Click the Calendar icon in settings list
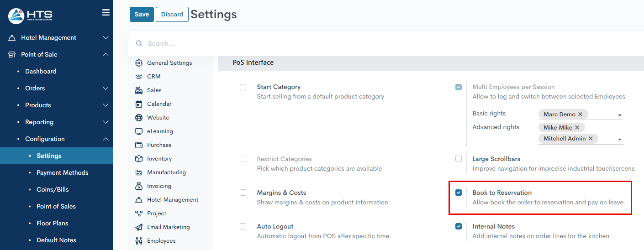The height and width of the screenshot is (250, 644). coord(139,104)
